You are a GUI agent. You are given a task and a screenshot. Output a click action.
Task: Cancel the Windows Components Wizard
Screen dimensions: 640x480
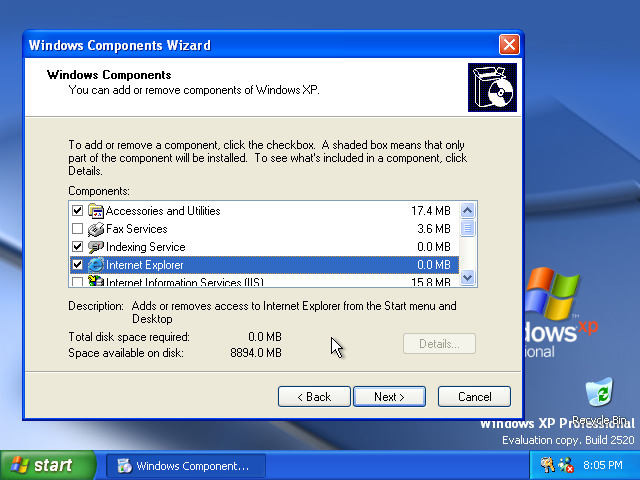474,397
